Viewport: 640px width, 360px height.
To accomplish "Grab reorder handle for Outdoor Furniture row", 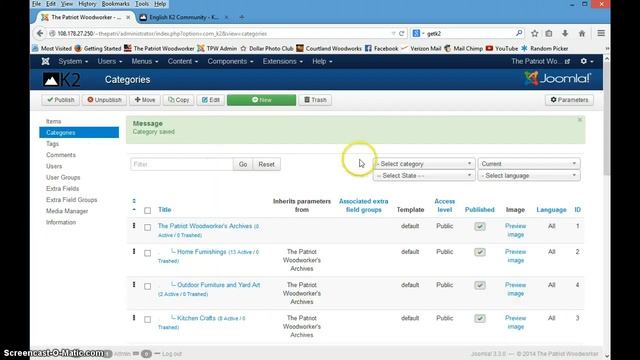I will pos(134,284).
